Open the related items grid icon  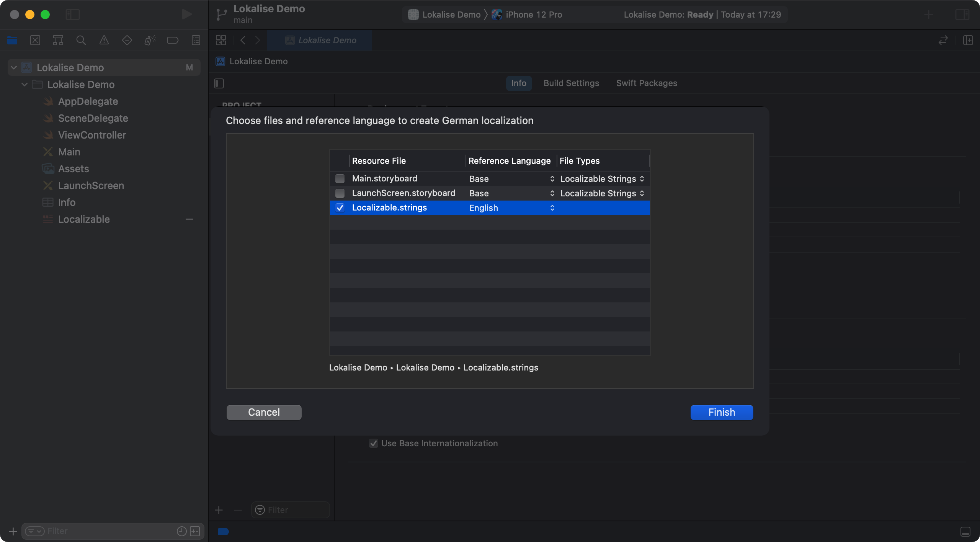[x=221, y=40]
